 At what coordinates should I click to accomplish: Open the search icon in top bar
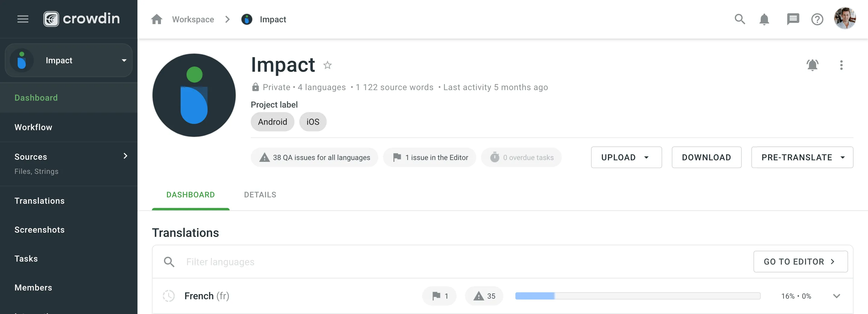[x=740, y=19]
